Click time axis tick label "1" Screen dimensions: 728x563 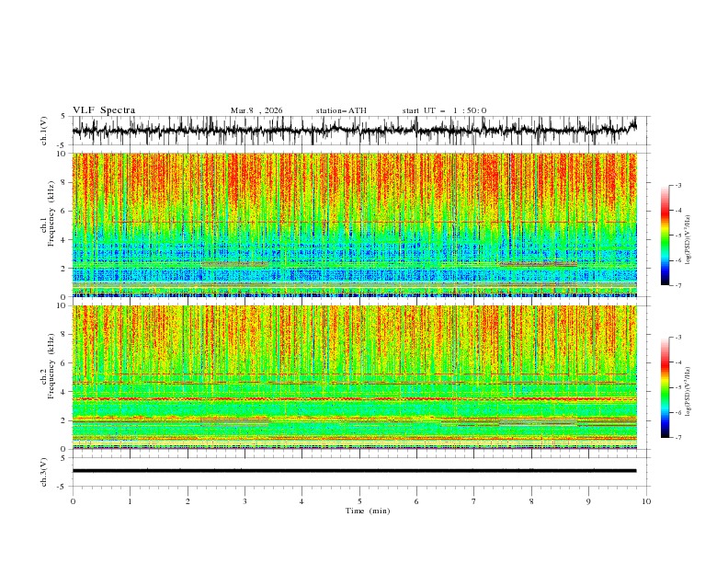130,501
